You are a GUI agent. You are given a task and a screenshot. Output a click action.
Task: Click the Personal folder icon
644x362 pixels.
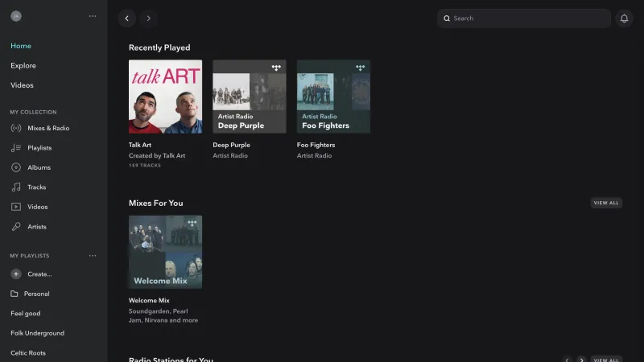point(14,294)
